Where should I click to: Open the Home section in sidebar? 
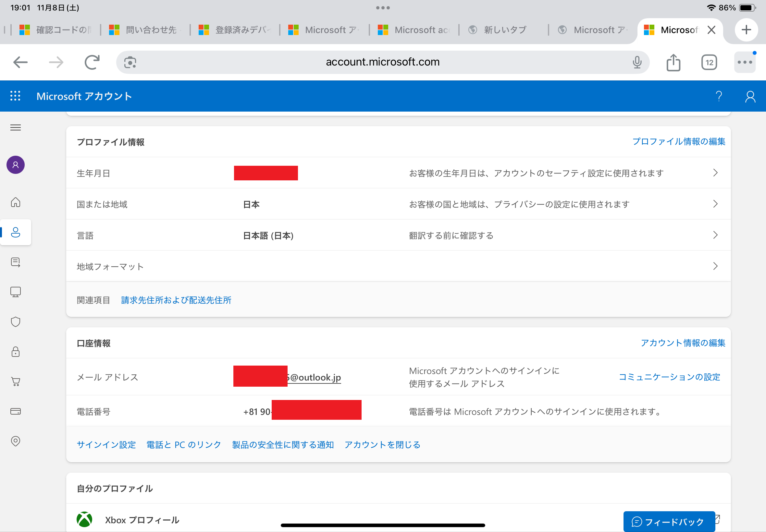[x=15, y=202]
